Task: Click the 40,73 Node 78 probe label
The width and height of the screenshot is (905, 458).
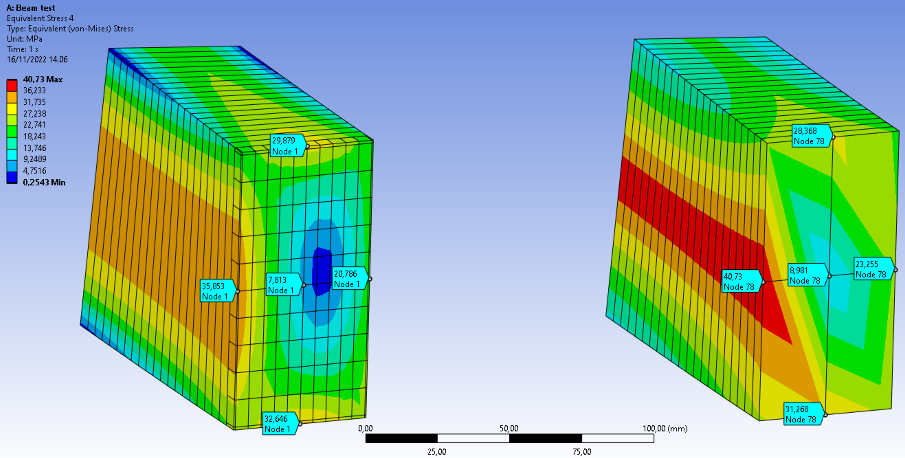Action: tap(741, 281)
